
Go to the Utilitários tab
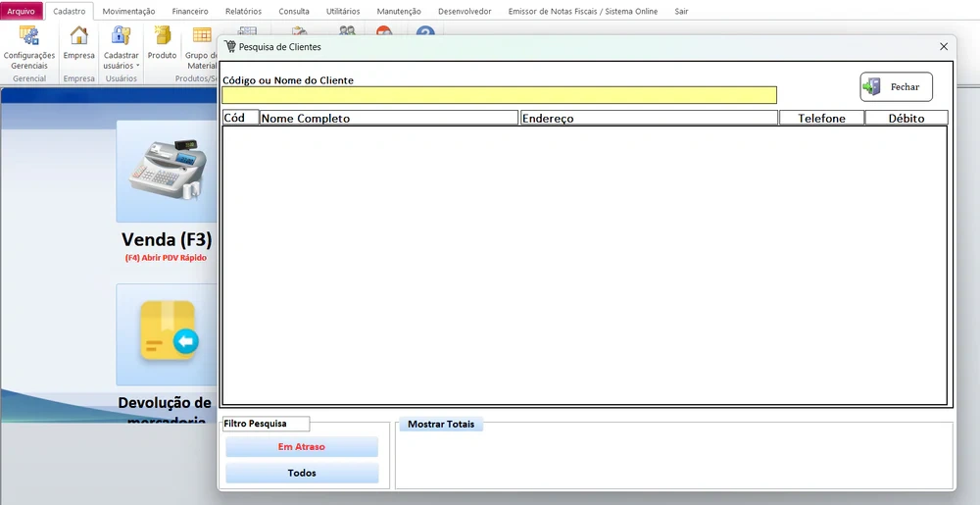[x=343, y=11]
